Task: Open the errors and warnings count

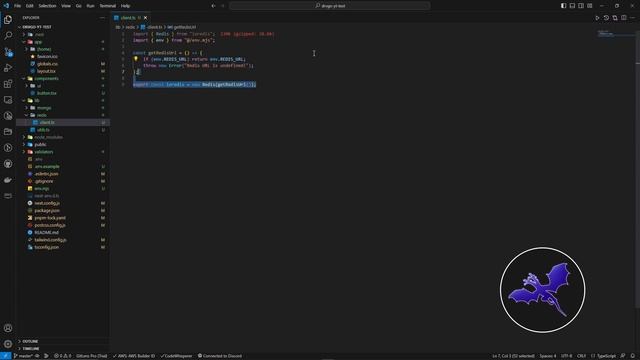Action: (x=62, y=356)
